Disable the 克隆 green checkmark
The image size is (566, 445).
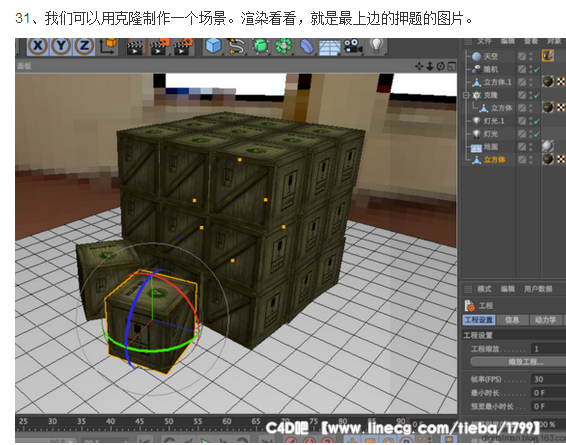coord(536,96)
